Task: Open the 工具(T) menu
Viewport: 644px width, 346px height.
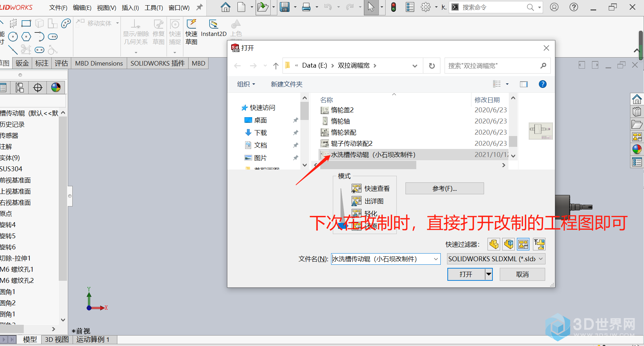Action: 154,7
